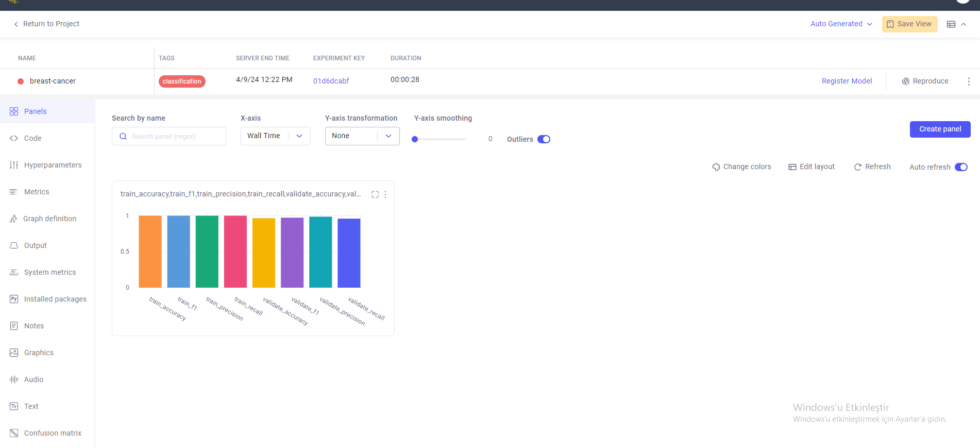Click the EXPERIMENT KEY column header
This screenshot has height=448, width=980.
339,58
